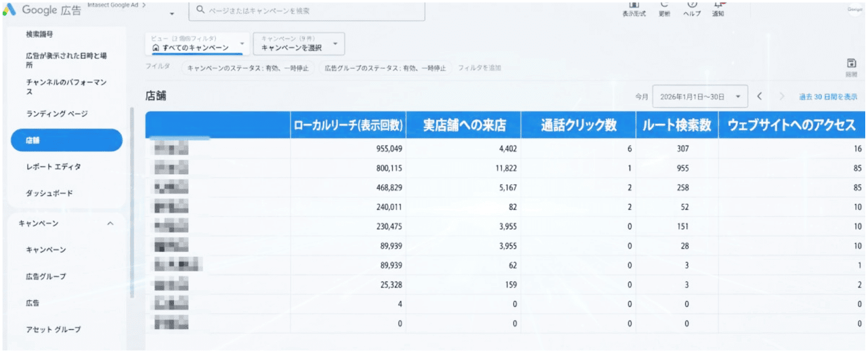
Task: Sort by the 実店舗への来店 column header
Action: coord(464,125)
